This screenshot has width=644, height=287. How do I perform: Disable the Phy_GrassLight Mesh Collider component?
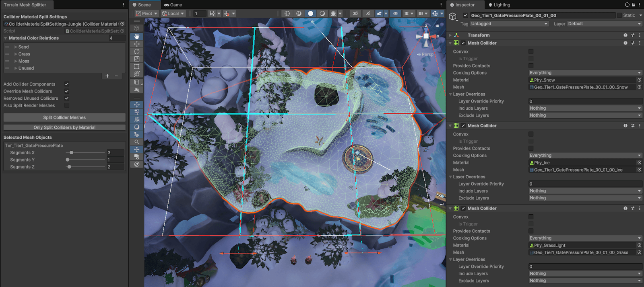(463, 208)
